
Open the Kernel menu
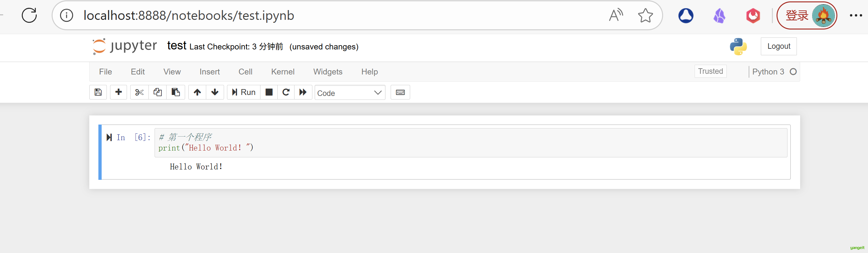tap(283, 72)
